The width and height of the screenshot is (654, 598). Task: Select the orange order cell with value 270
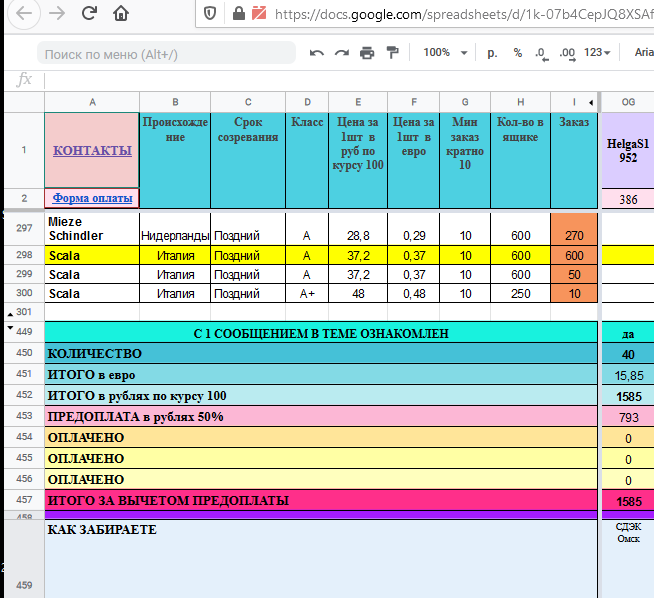pos(574,236)
